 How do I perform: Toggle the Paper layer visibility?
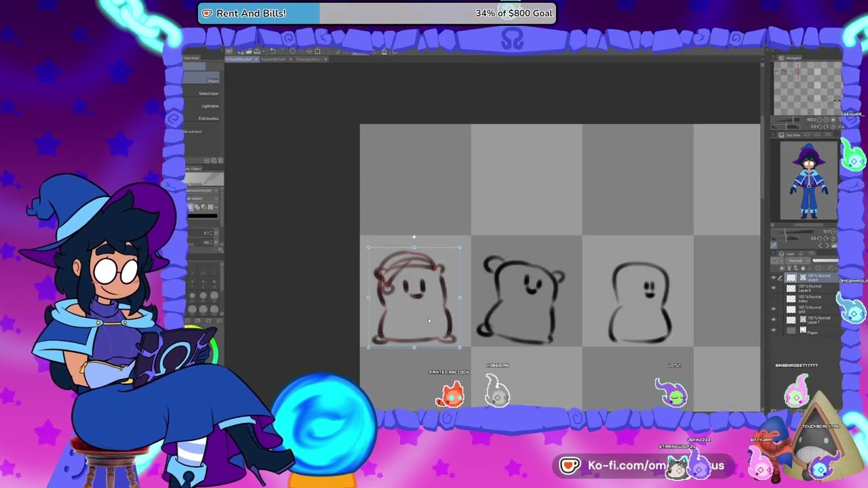(774, 330)
